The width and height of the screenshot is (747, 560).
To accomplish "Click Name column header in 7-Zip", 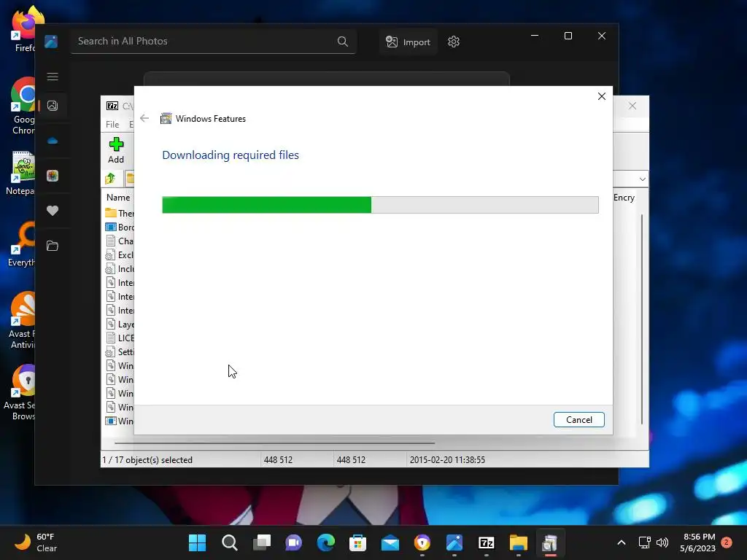I will (x=119, y=197).
